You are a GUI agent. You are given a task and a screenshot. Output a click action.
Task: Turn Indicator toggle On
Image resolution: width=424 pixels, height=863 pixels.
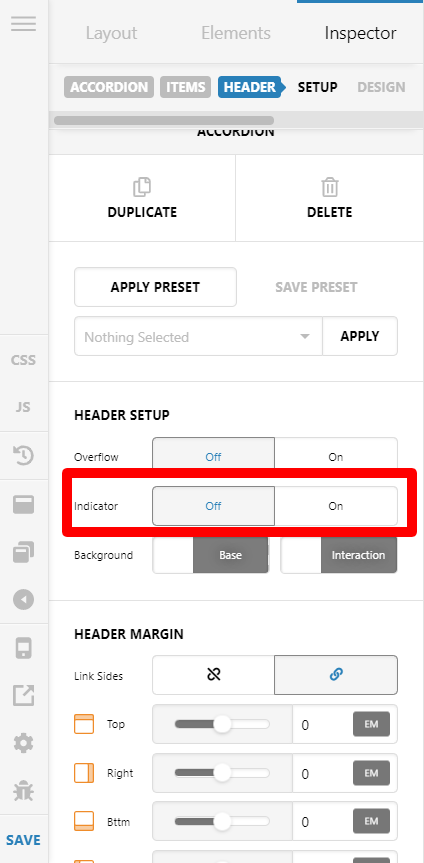(336, 506)
